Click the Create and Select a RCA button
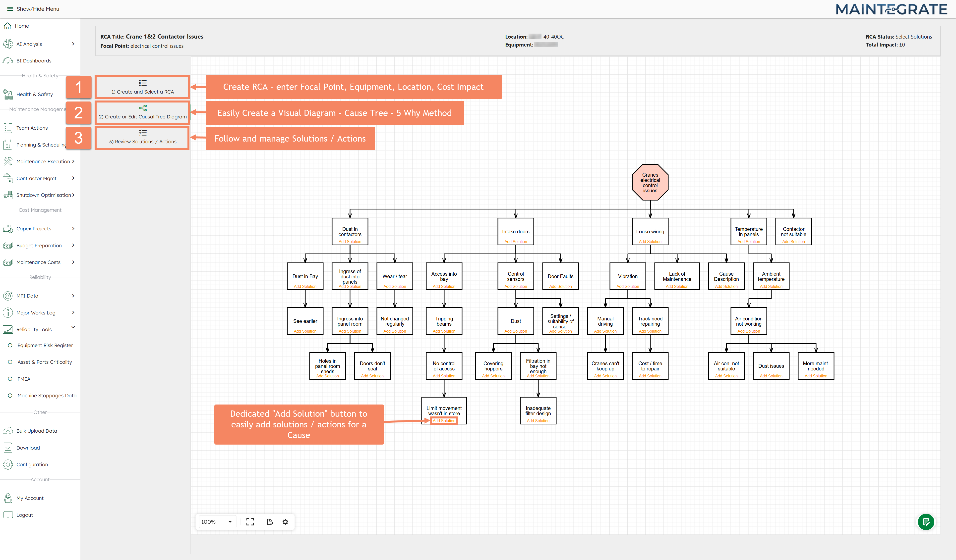Screen dimensions: 956x560 (x=142, y=87)
